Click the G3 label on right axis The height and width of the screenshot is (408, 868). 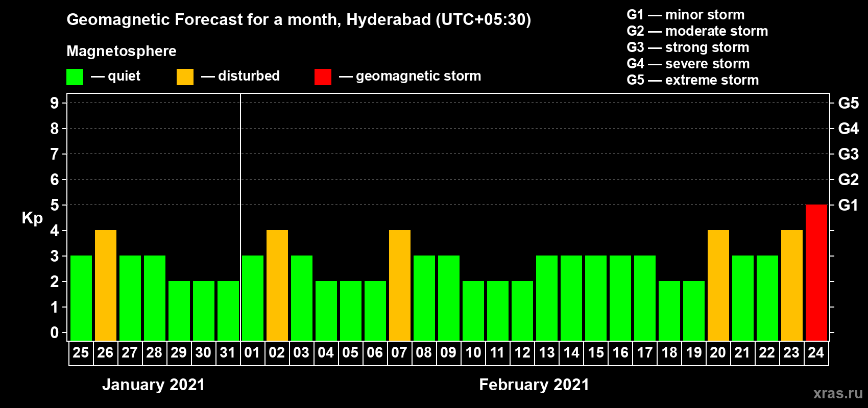pyautogui.click(x=848, y=154)
